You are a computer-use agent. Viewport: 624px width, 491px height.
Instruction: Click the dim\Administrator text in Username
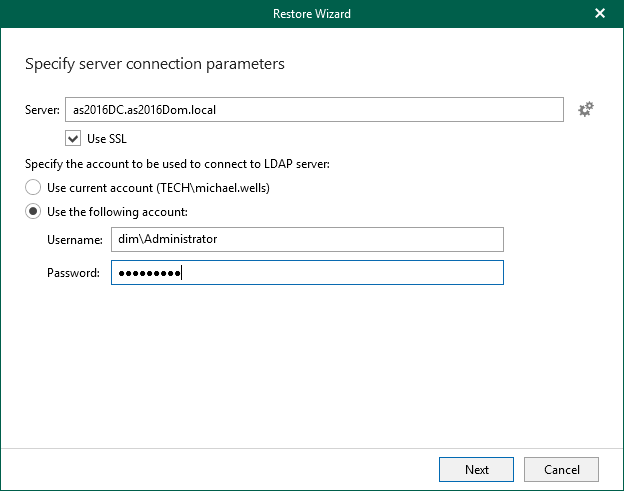click(167, 239)
